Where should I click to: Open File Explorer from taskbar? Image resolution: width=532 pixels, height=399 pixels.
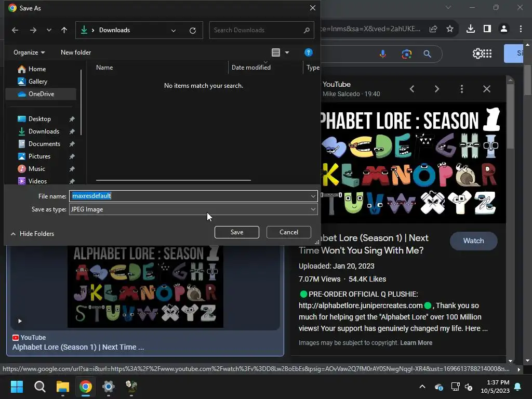63,387
